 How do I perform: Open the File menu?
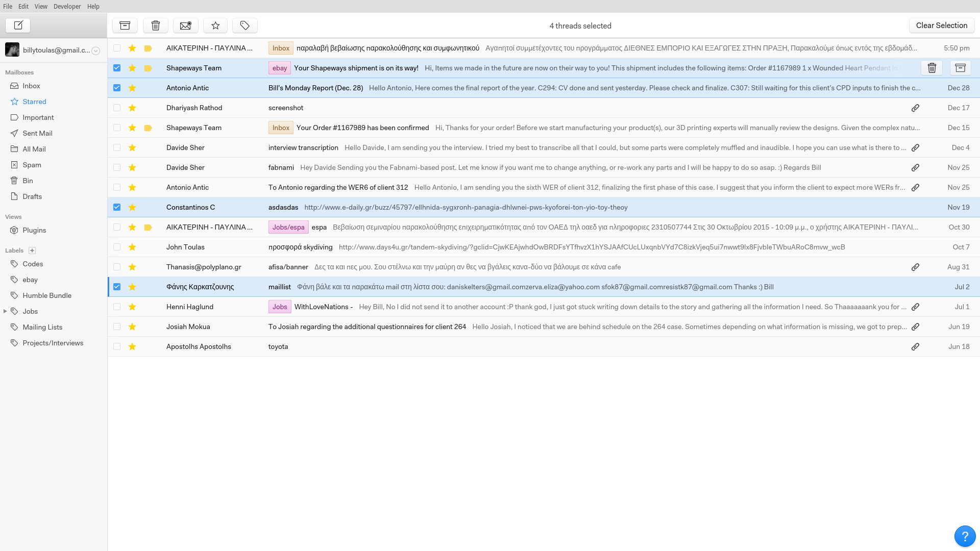pos(8,6)
